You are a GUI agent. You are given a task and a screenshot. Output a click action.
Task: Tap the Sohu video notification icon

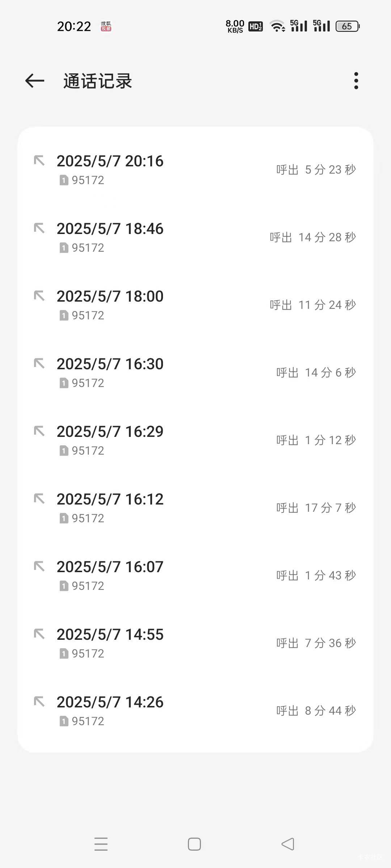106,26
